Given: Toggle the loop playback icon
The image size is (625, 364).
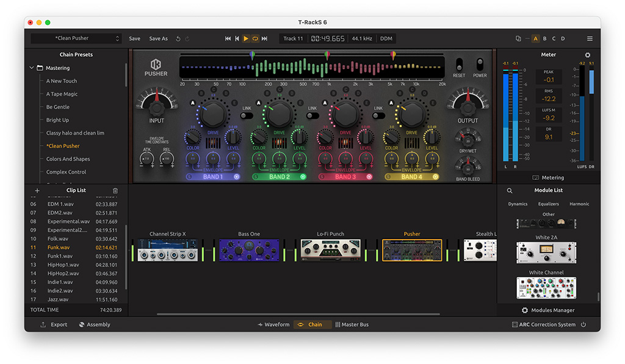Looking at the screenshot, I should [255, 38].
